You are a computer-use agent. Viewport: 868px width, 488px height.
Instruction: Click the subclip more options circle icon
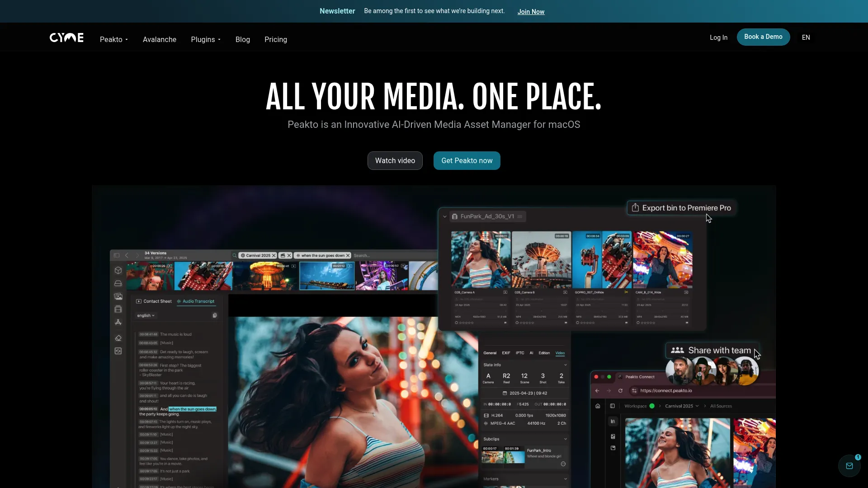point(563,464)
